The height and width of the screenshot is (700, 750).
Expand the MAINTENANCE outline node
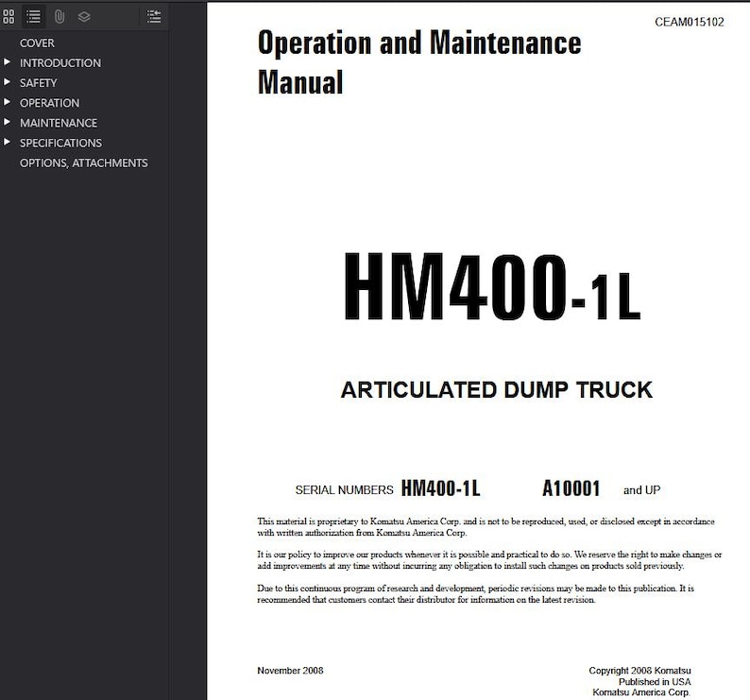(x=7, y=122)
